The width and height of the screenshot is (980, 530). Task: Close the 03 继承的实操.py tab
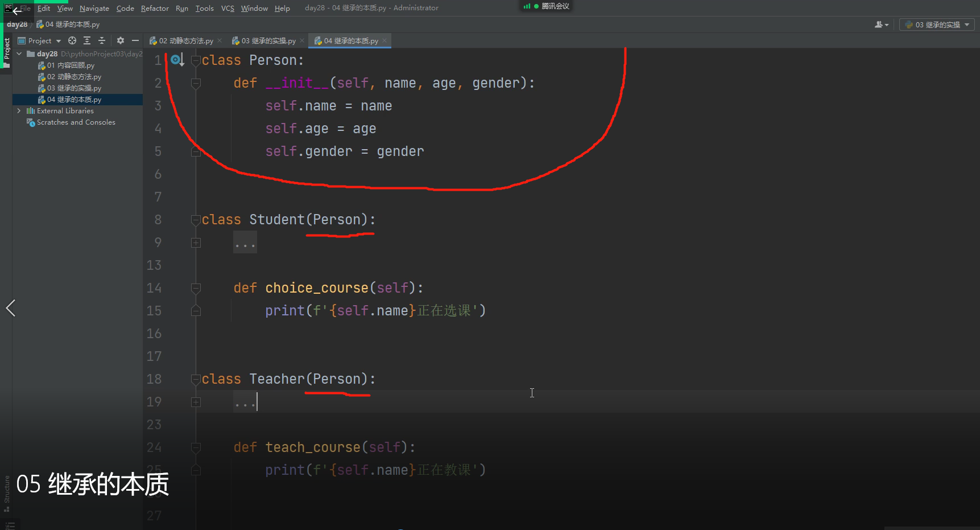302,40
